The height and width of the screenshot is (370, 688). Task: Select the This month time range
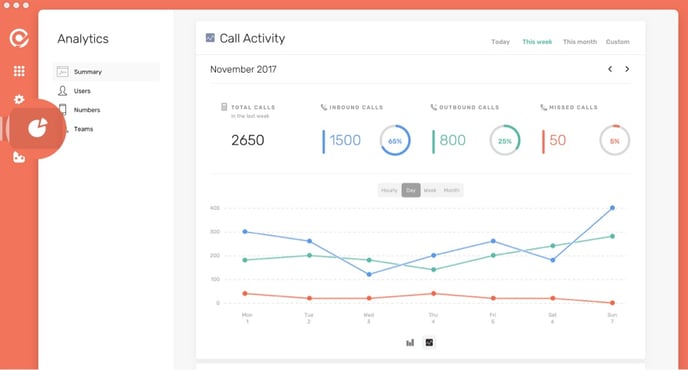pos(580,42)
